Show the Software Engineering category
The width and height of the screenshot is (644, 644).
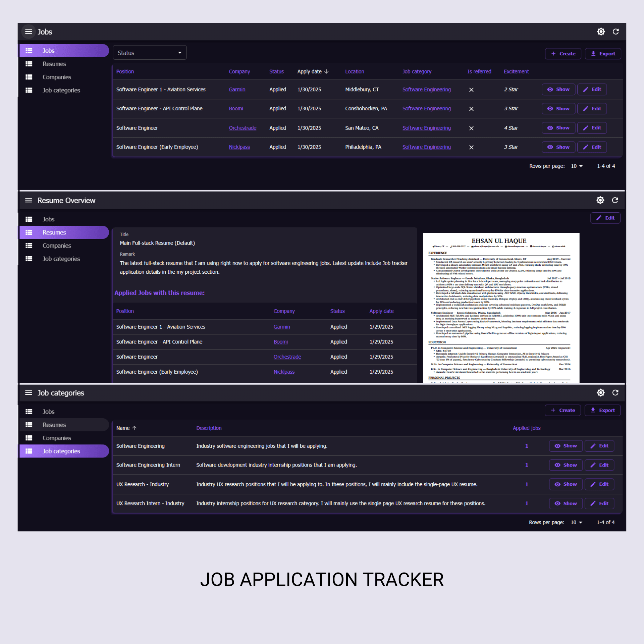(x=566, y=446)
